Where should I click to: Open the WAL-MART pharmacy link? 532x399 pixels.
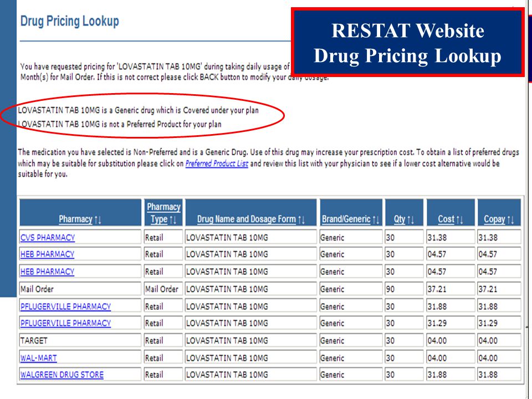coord(39,358)
